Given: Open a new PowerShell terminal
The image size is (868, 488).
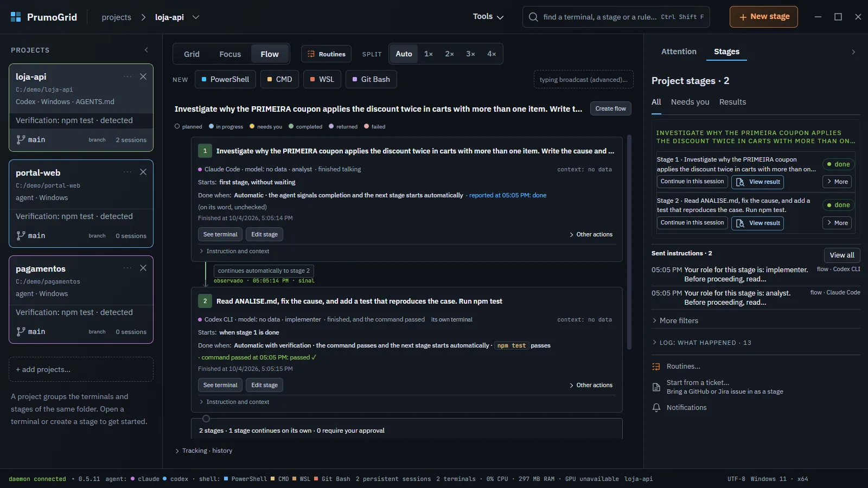Looking at the screenshot, I should coord(225,79).
